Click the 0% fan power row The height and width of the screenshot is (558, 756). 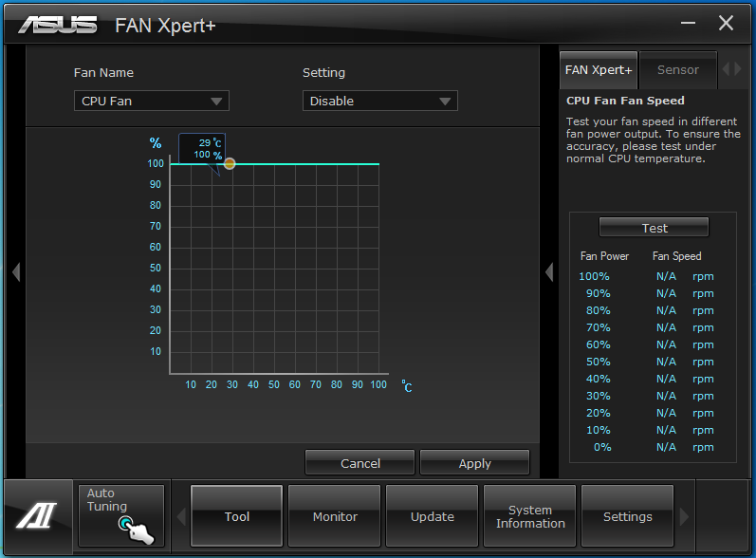pos(646,447)
